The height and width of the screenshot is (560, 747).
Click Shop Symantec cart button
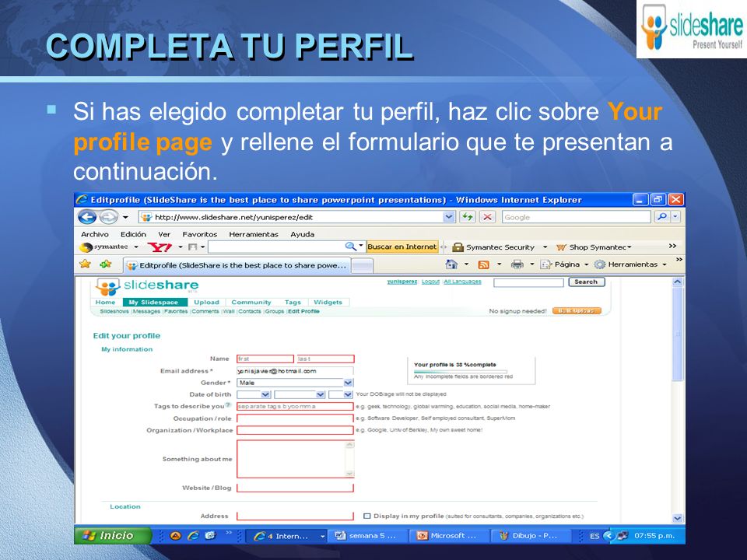pyautogui.click(x=594, y=247)
